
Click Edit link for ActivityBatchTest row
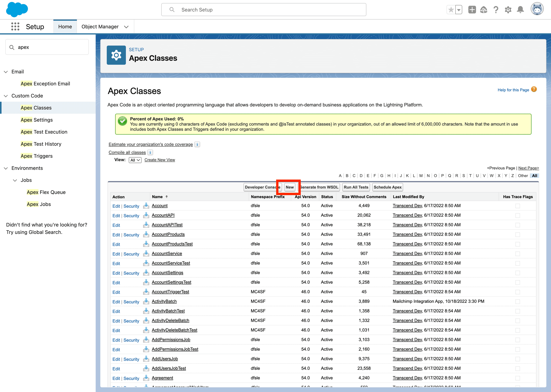116,311
